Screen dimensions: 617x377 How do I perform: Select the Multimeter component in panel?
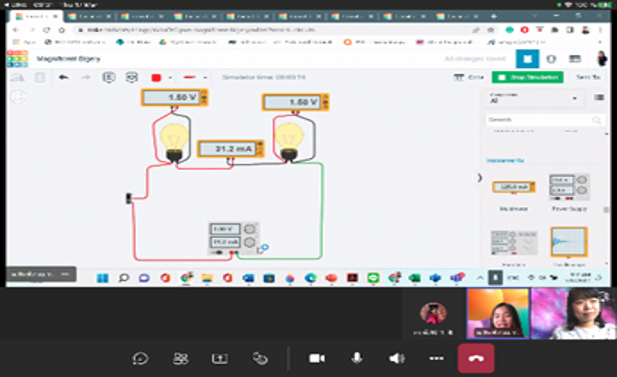tap(514, 187)
